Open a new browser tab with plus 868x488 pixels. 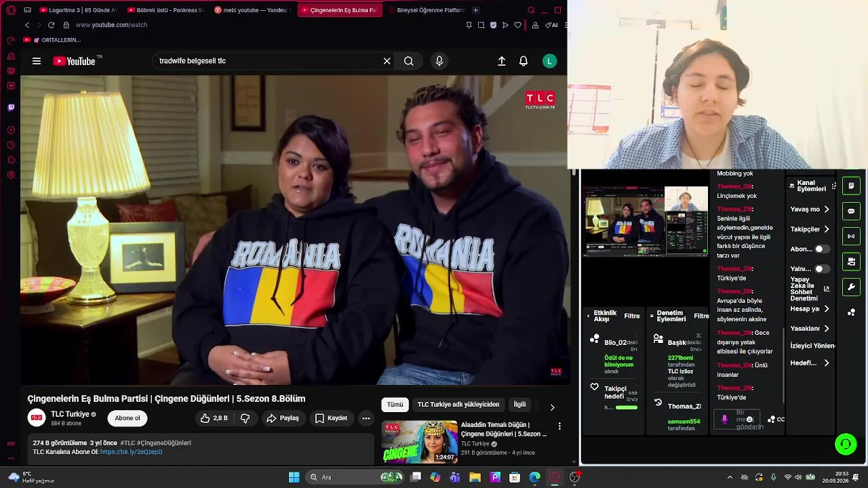pos(475,10)
